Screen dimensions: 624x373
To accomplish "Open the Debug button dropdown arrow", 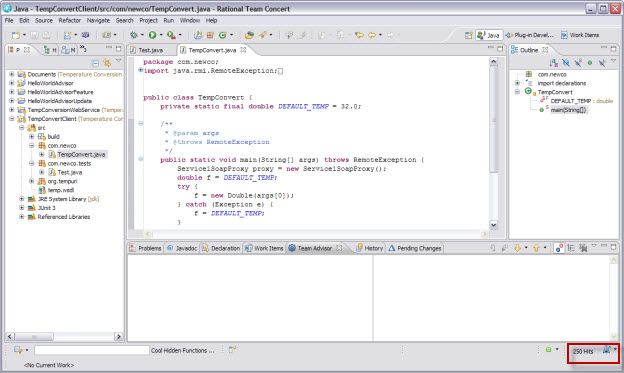I will coord(142,35).
